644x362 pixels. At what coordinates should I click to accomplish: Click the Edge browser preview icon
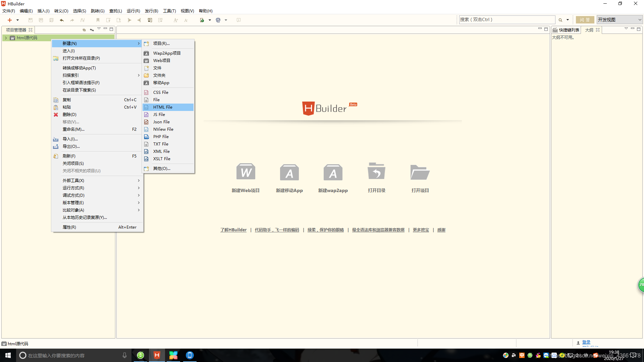218,20
